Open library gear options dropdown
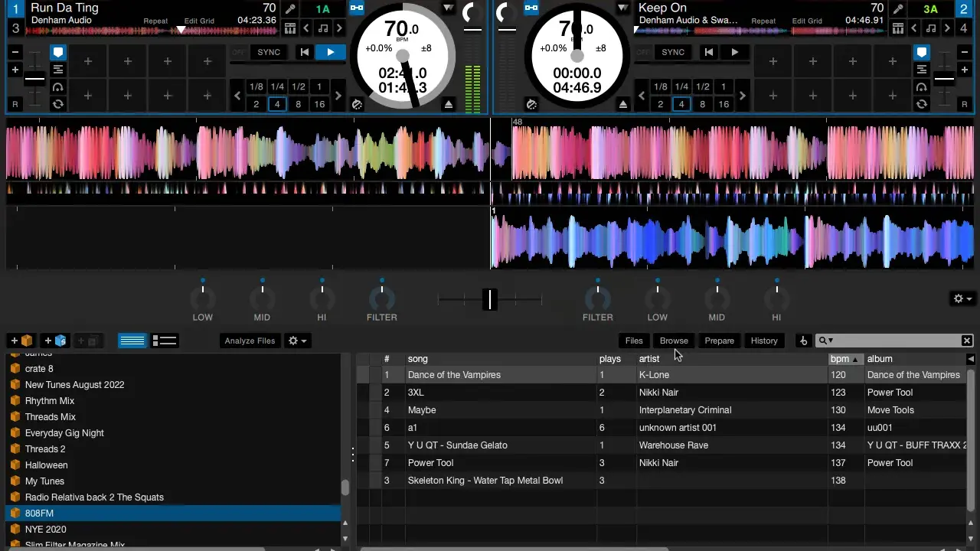This screenshot has width=980, height=551. (296, 341)
